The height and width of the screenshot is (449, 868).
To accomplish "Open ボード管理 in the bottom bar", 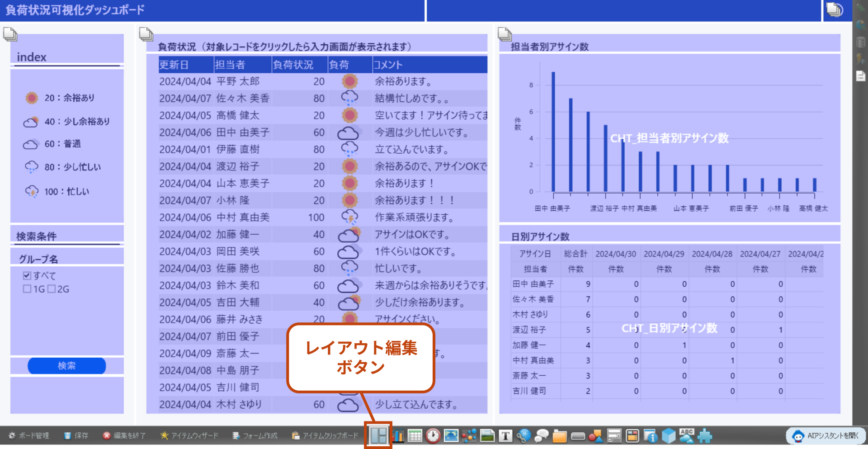I will 29,435.
